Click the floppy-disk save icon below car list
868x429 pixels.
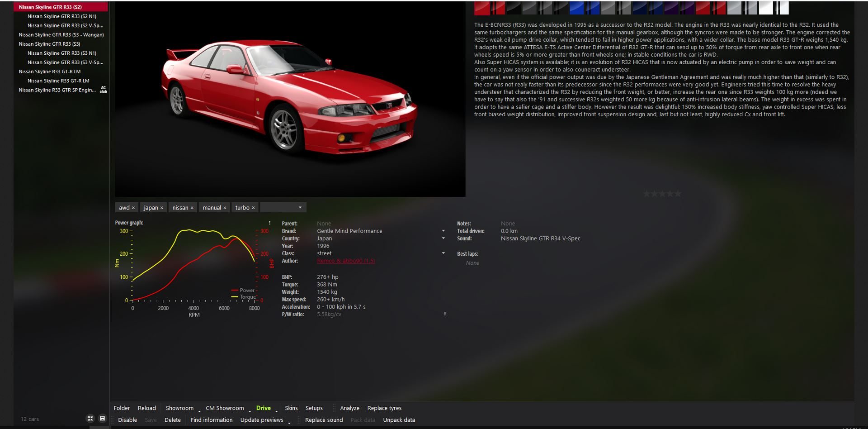pos(102,419)
